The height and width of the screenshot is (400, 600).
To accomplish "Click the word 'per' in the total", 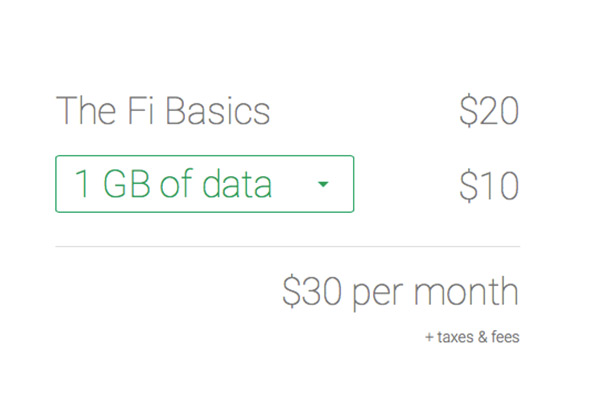I will pyautogui.click(x=375, y=294).
